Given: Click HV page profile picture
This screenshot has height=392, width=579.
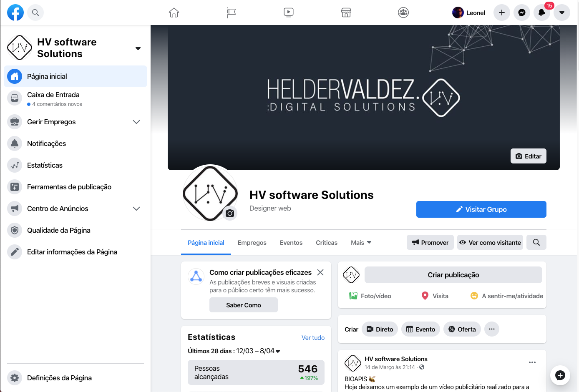Looking at the screenshot, I should point(210,193).
